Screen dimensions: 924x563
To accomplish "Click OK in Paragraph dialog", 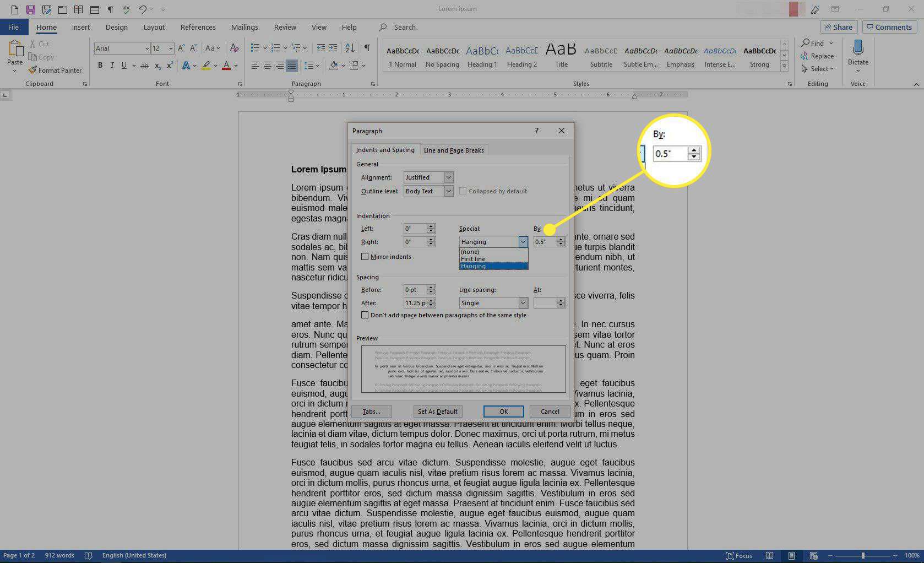I will 503,412.
